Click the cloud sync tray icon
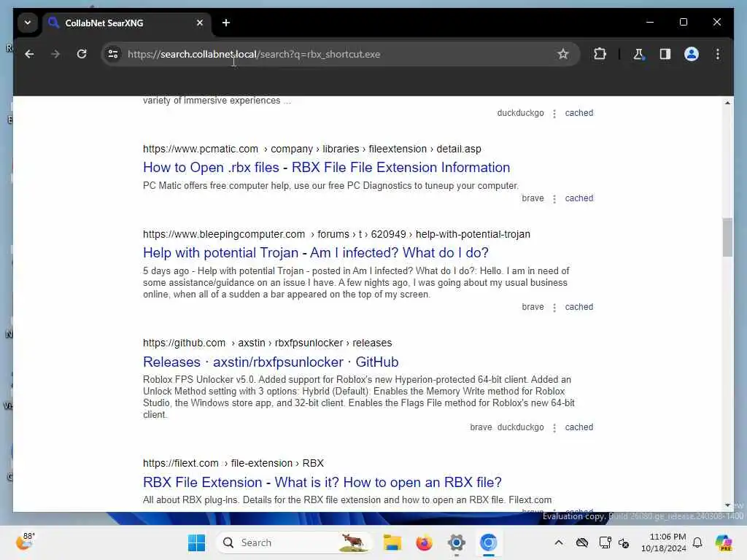This screenshot has width=747, height=560. [581, 542]
